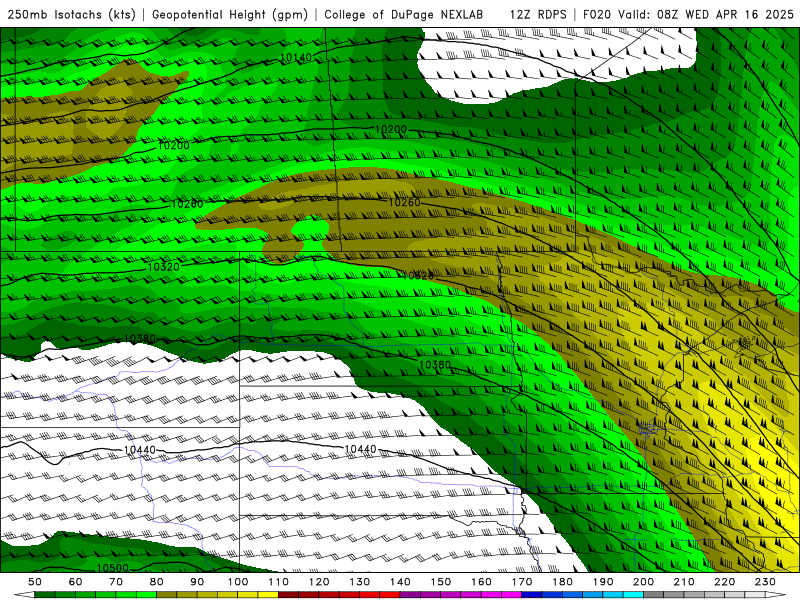Select the 70 knot scale label

116,582
